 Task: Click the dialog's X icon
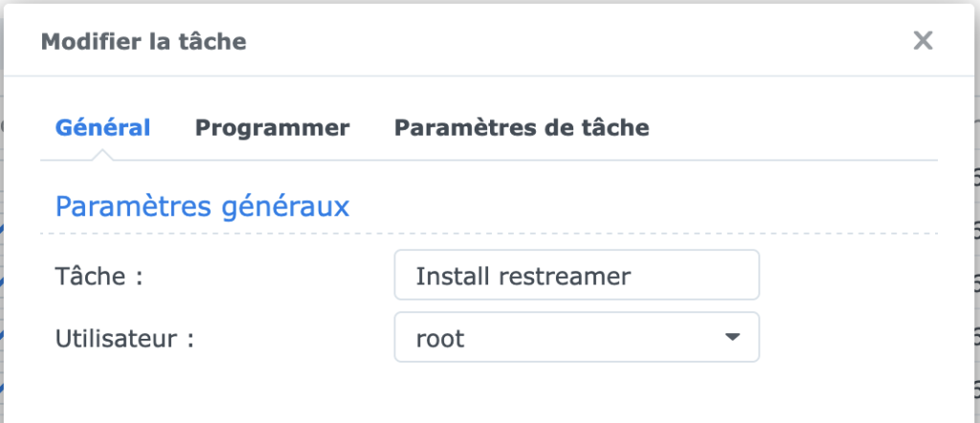coord(922,40)
